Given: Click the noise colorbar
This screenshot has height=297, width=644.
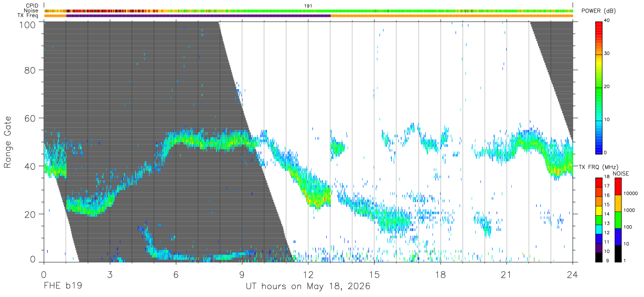Looking at the screenshot, I should 618,219.
